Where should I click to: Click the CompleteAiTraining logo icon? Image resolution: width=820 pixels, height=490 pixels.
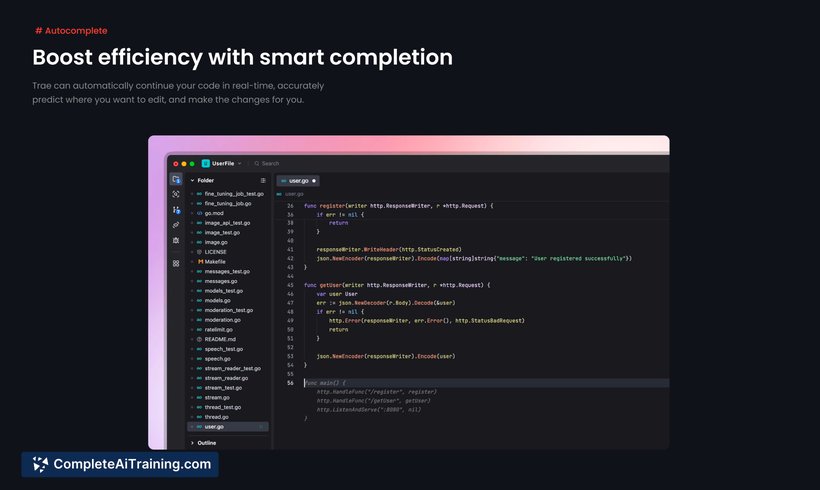[40, 464]
